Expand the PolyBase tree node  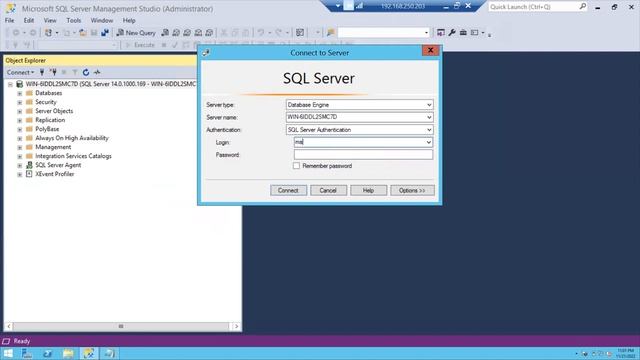pyautogui.click(x=20, y=129)
